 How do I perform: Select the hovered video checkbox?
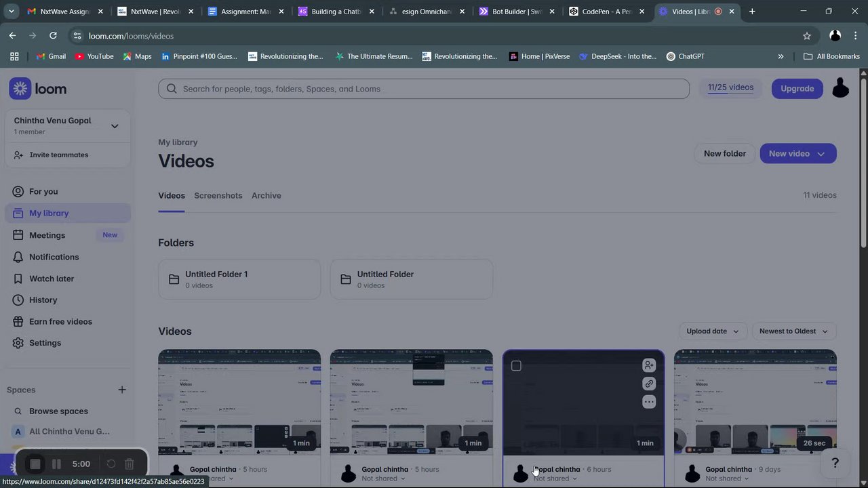click(516, 366)
